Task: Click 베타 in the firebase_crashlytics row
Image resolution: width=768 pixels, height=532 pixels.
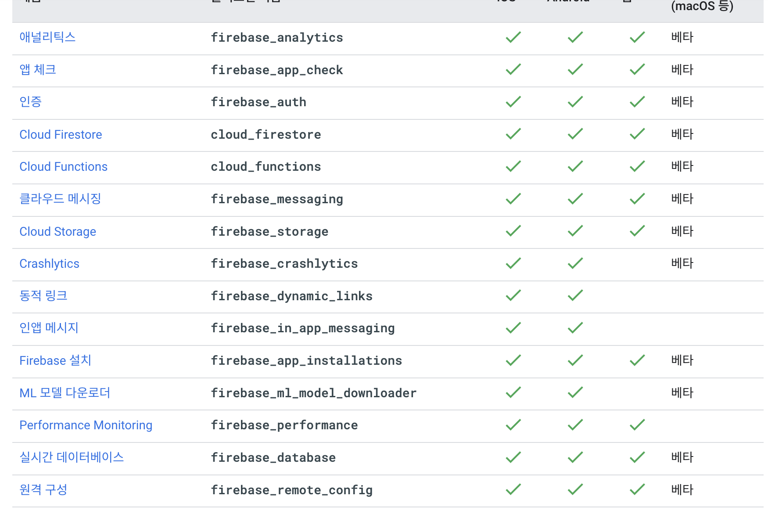Action: pos(682,263)
